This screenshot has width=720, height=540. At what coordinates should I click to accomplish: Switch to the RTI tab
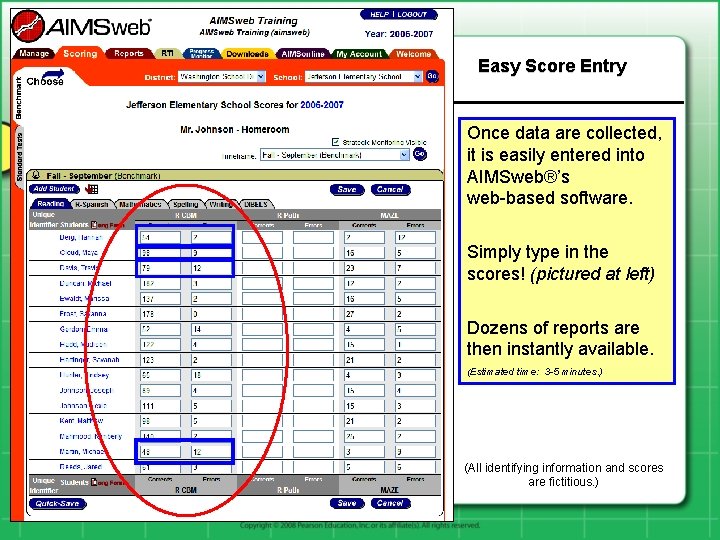[167, 54]
